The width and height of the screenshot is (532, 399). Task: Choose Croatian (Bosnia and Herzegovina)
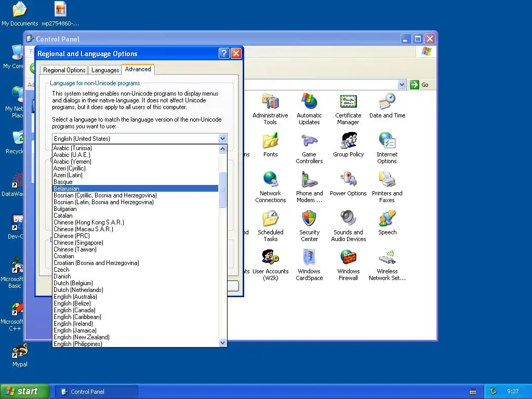136,263
